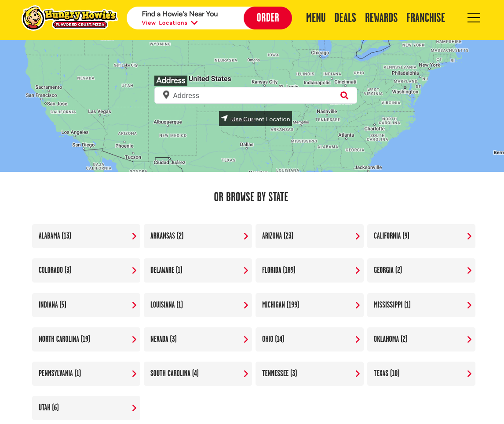Open Arizona (23) locations
This screenshot has width=504, height=424.
pos(310,236)
